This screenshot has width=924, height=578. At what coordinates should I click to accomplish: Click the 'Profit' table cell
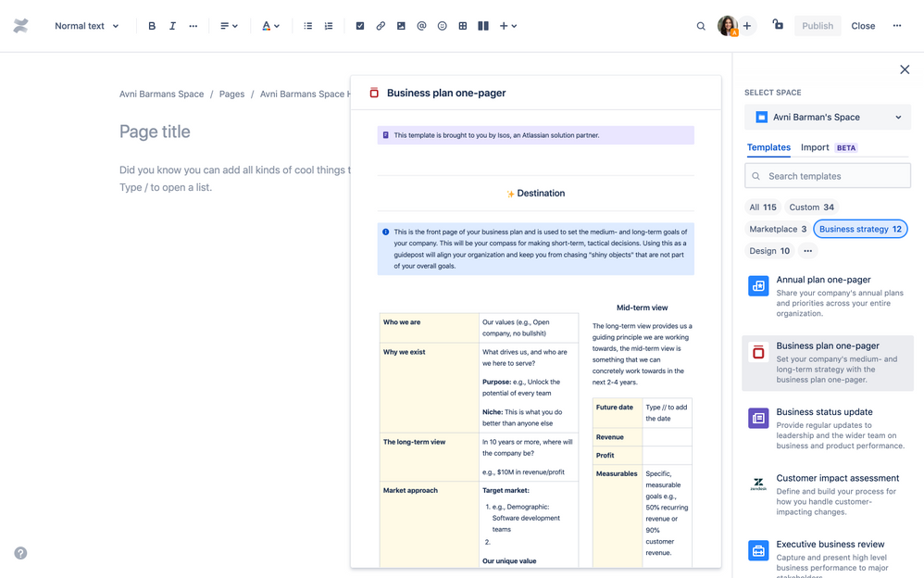click(617, 456)
